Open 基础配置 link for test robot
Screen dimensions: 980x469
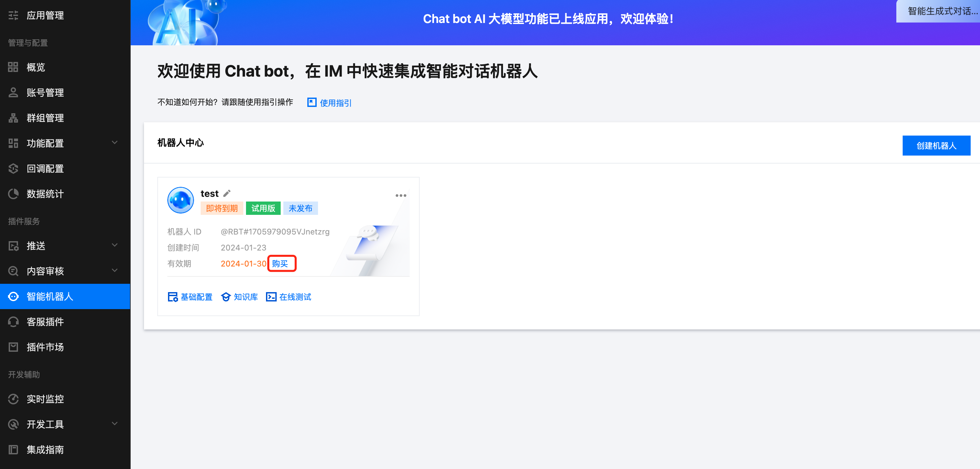point(196,297)
